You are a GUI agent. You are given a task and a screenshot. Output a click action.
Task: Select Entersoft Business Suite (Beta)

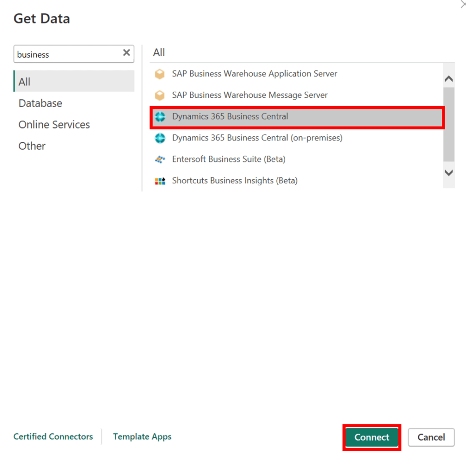click(x=296, y=160)
